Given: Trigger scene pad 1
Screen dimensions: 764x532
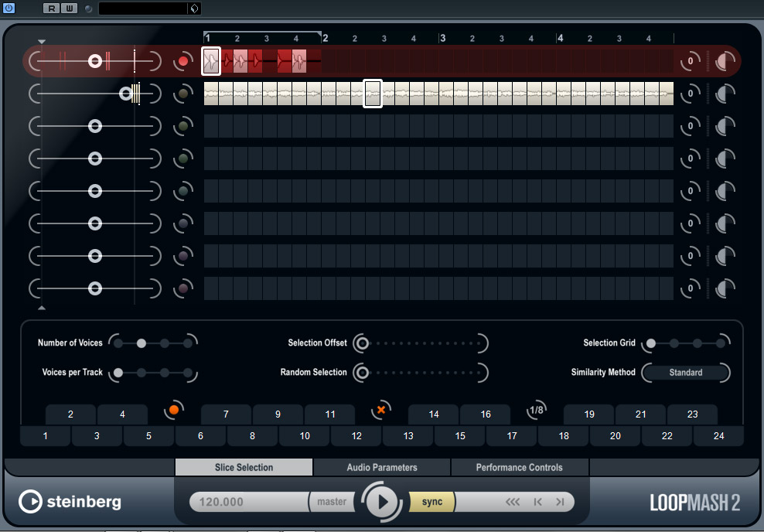Looking at the screenshot, I should pos(46,436).
